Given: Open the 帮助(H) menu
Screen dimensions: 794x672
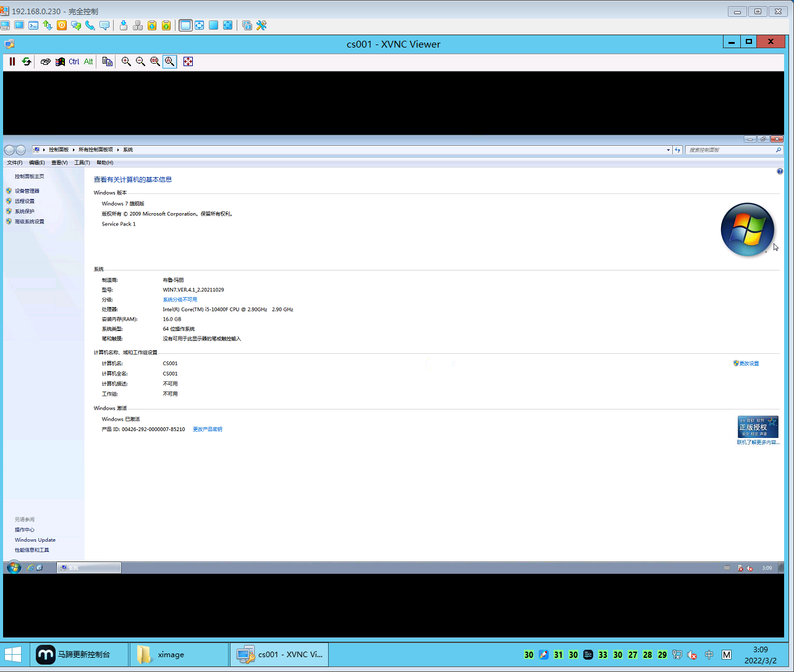Looking at the screenshot, I should [x=105, y=163].
